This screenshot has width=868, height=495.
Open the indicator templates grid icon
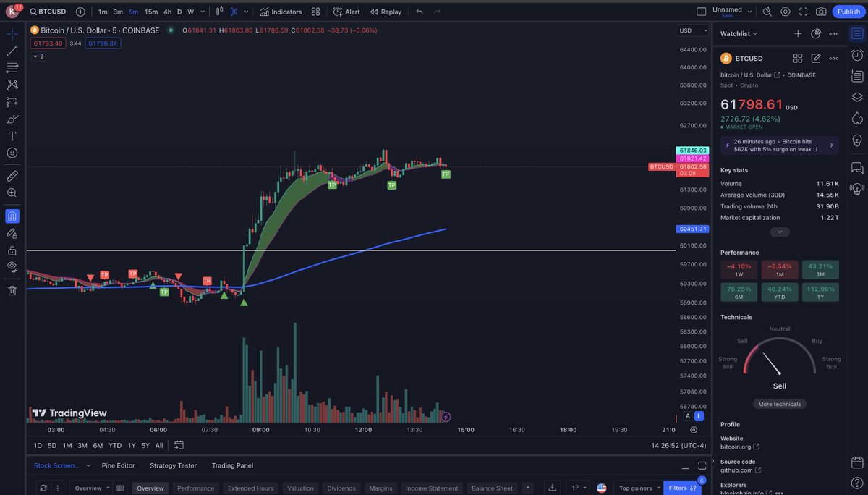[315, 12]
